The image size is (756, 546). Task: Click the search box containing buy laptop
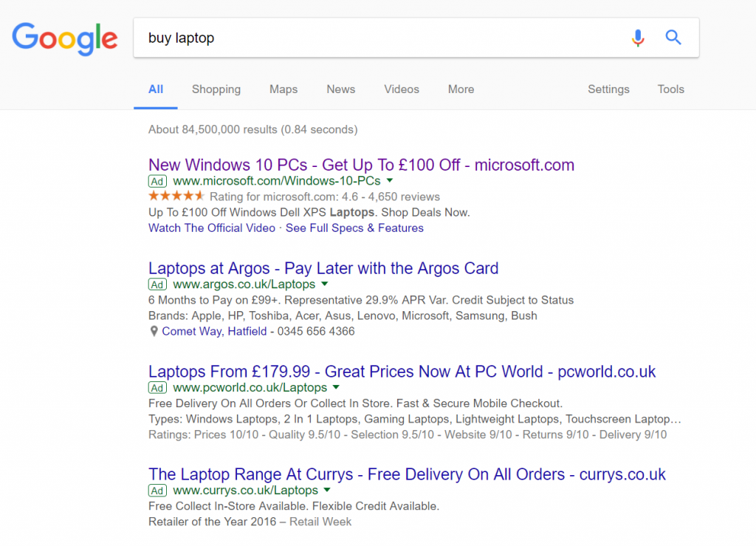pos(416,38)
